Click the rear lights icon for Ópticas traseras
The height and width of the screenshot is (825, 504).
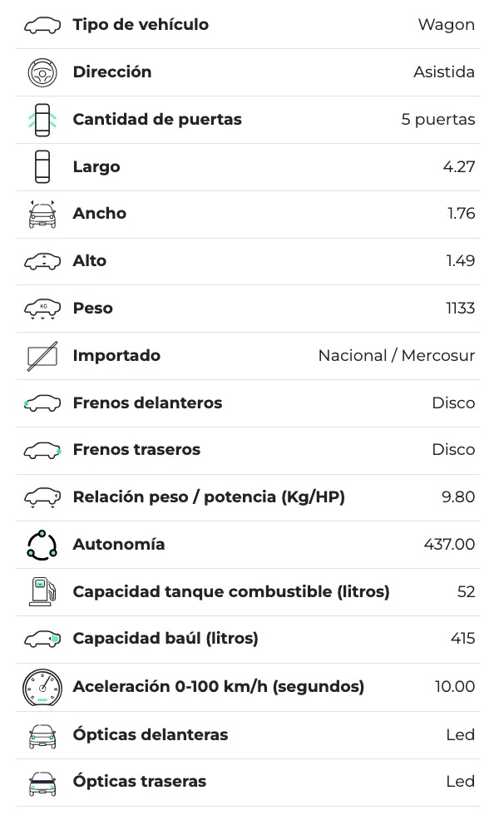(42, 782)
